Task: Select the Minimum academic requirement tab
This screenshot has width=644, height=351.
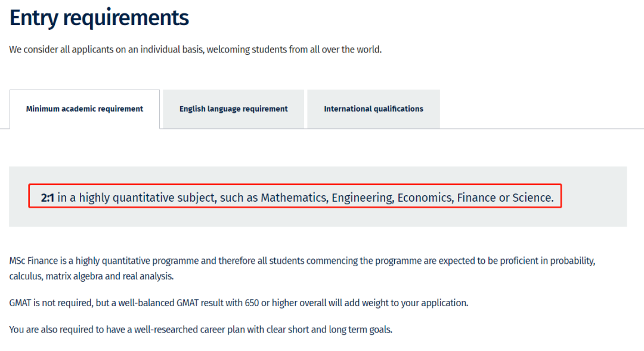Action: (85, 109)
